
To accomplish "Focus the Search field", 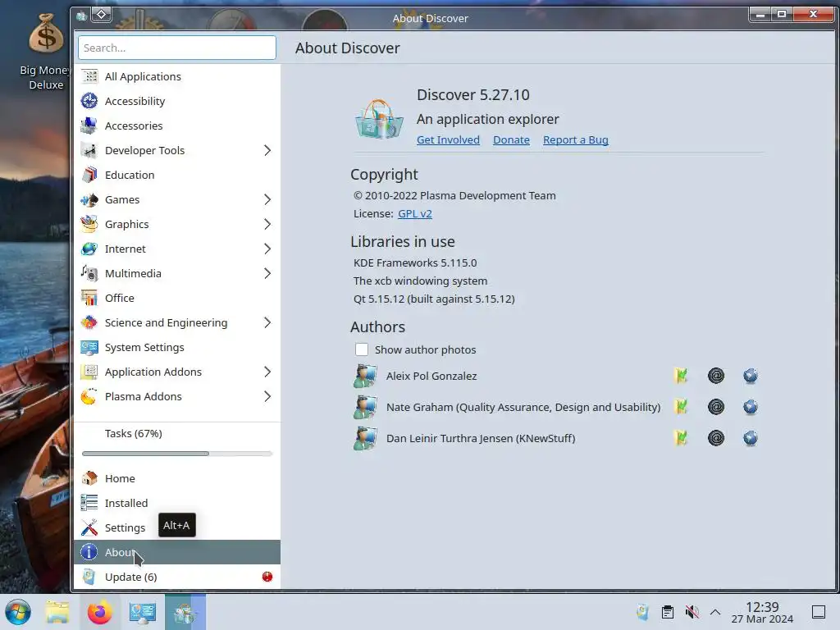I will pyautogui.click(x=177, y=48).
